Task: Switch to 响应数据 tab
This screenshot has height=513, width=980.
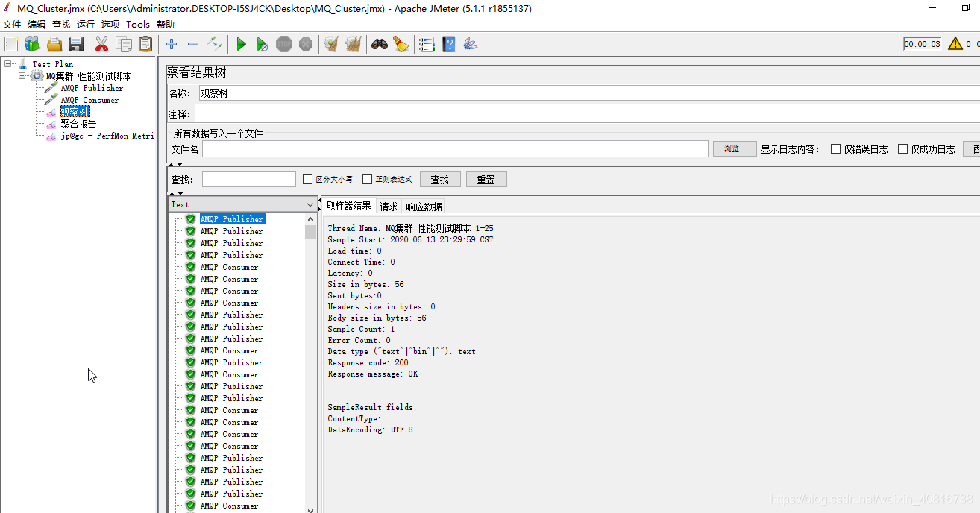Action: (x=424, y=207)
